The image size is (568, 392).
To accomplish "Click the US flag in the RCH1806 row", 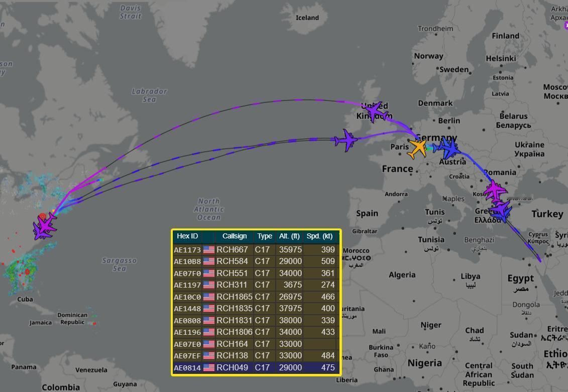I will click(x=208, y=332).
